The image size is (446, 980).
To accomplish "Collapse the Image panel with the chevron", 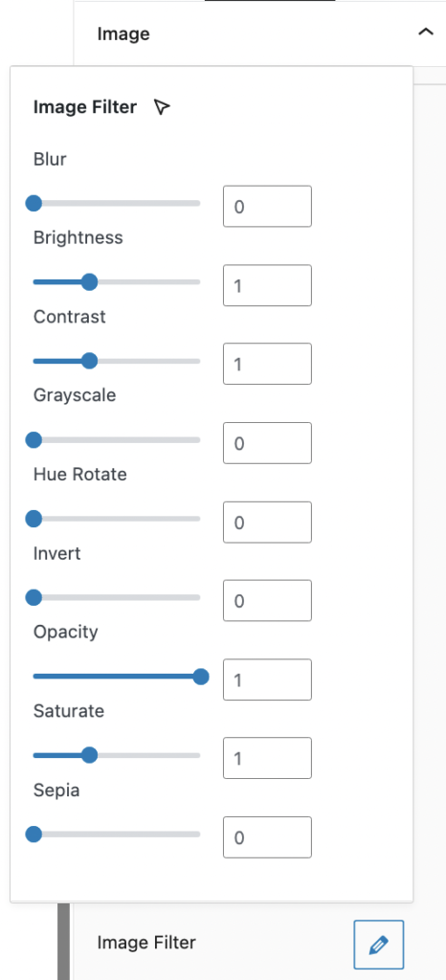I will [425, 32].
